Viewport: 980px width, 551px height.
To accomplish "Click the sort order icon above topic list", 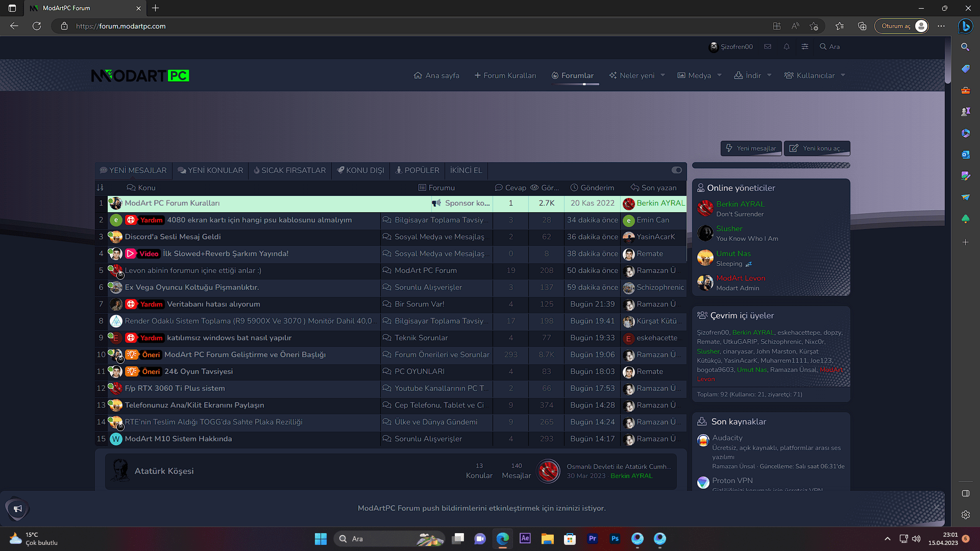I will click(x=100, y=188).
